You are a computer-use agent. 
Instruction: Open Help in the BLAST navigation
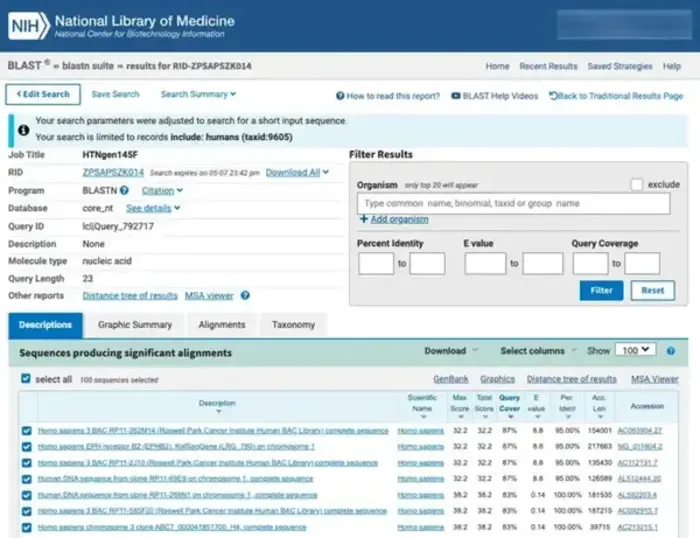(x=671, y=66)
